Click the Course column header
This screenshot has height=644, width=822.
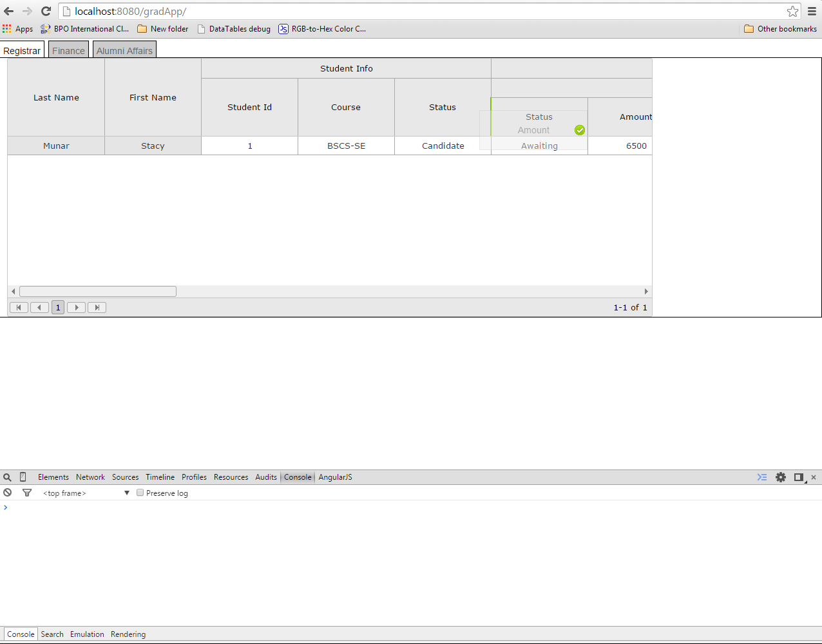(x=346, y=107)
